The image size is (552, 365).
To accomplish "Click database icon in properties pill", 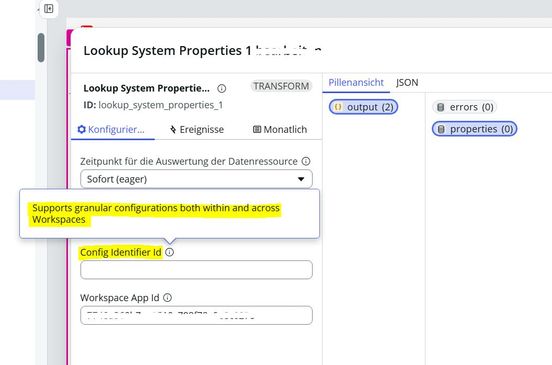I will pos(441,129).
